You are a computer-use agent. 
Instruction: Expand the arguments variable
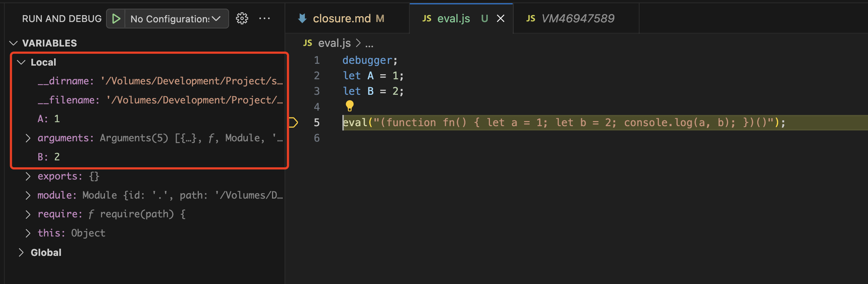[28, 138]
